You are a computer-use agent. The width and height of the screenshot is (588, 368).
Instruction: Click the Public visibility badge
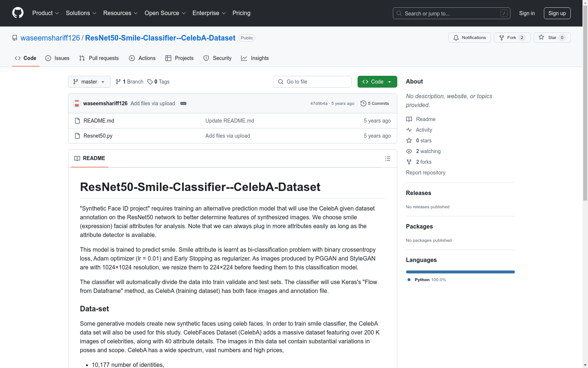(x=247, y=38)
